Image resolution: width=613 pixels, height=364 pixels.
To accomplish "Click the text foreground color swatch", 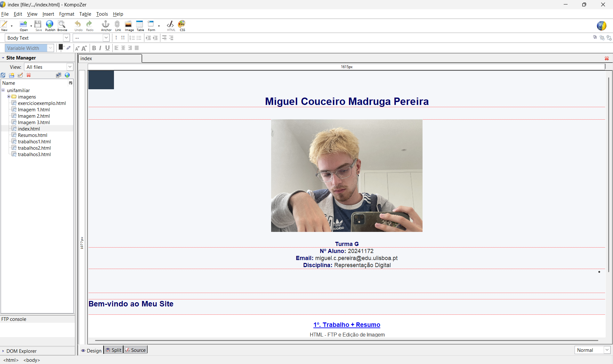I will click(60, 47).
